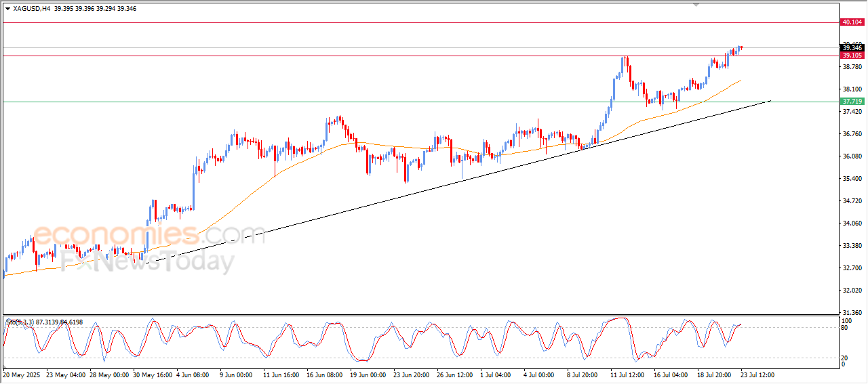Click 36.760 on the price axis

(852, 134)
